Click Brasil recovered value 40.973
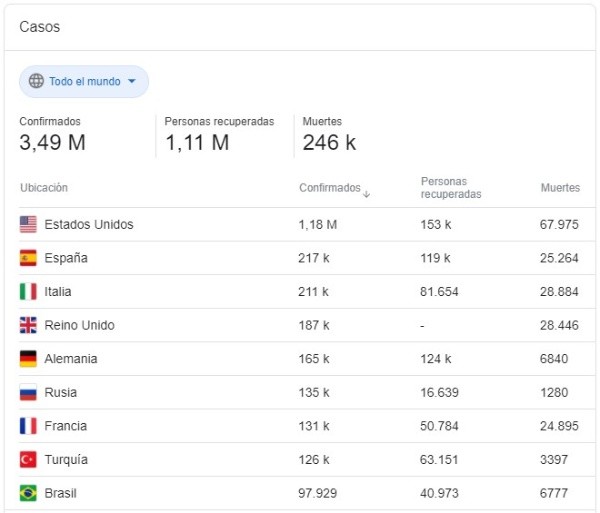This screenshot has height=513, width=600. [x=439, y=493]
